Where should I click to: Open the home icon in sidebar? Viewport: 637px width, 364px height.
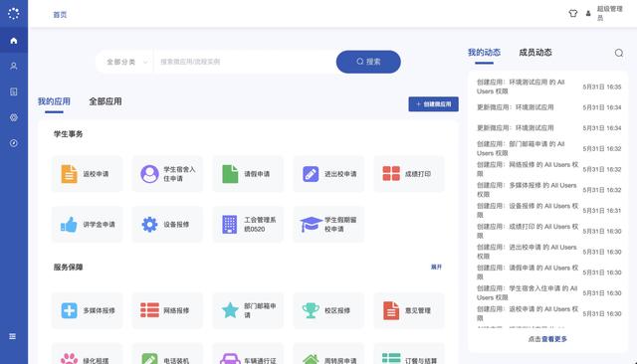tap(14, 41)
